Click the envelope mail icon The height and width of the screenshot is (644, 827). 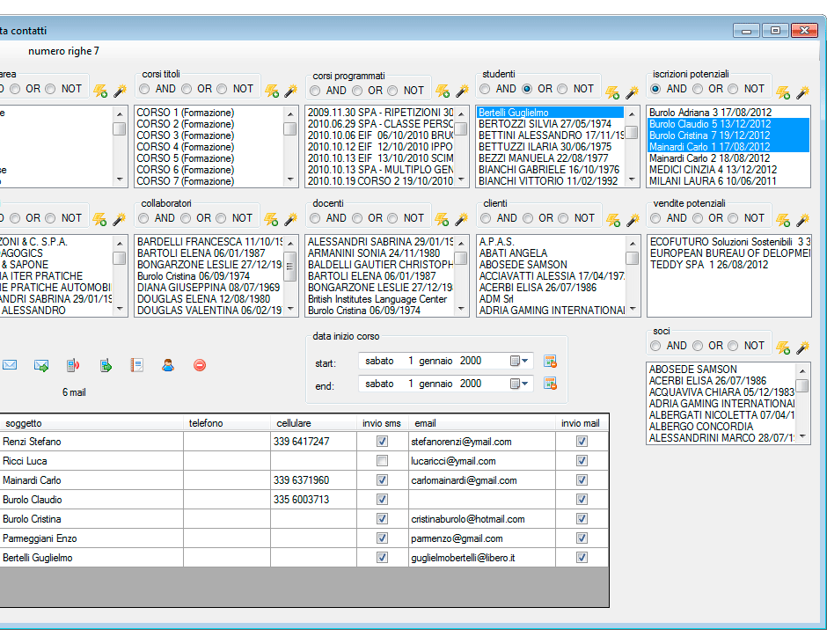tap(10, 365)
